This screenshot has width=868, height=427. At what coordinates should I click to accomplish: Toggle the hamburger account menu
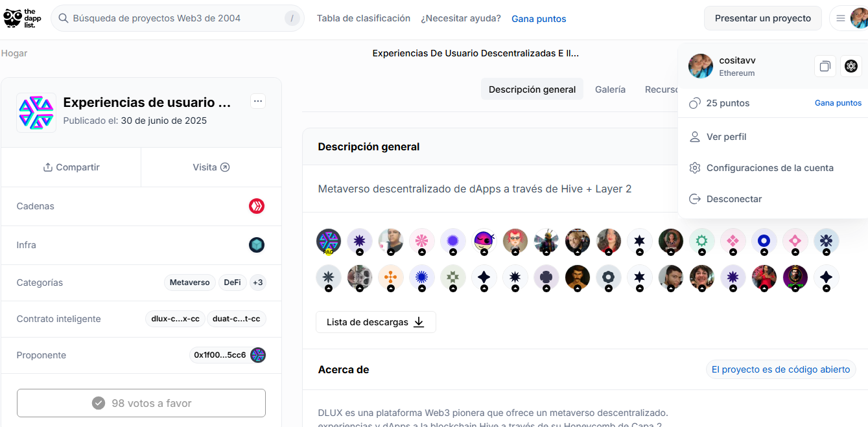840,18
